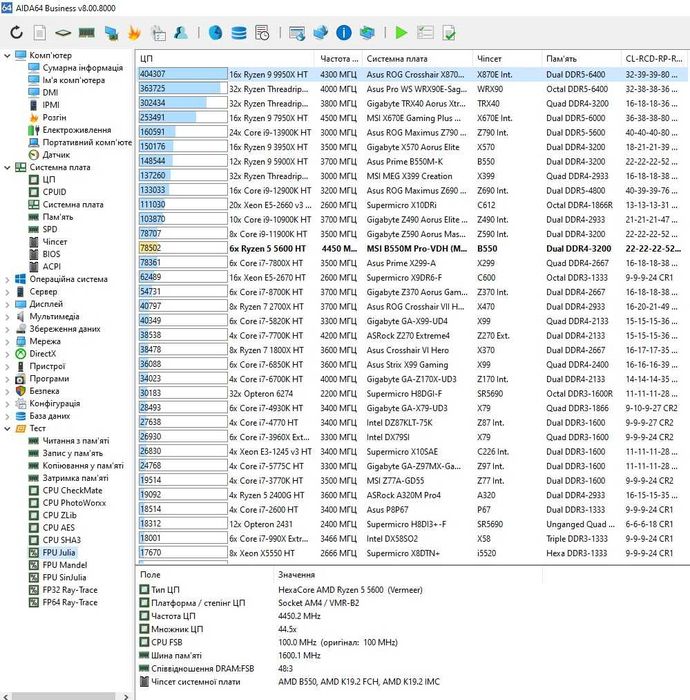Click the CPU chip toolbar icon
The width and height of the screenshot is (690, 700).
click(x=63, y=33)
